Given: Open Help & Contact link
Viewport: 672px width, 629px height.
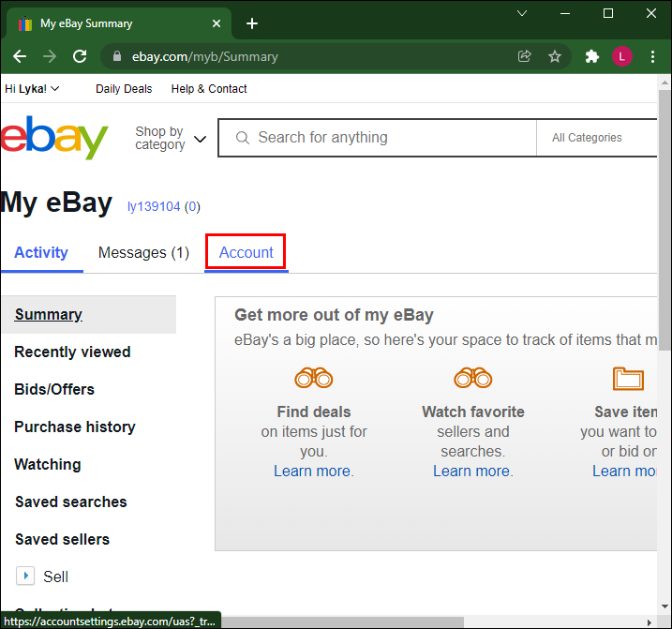Looking at the screenshot, I should 209,89.
